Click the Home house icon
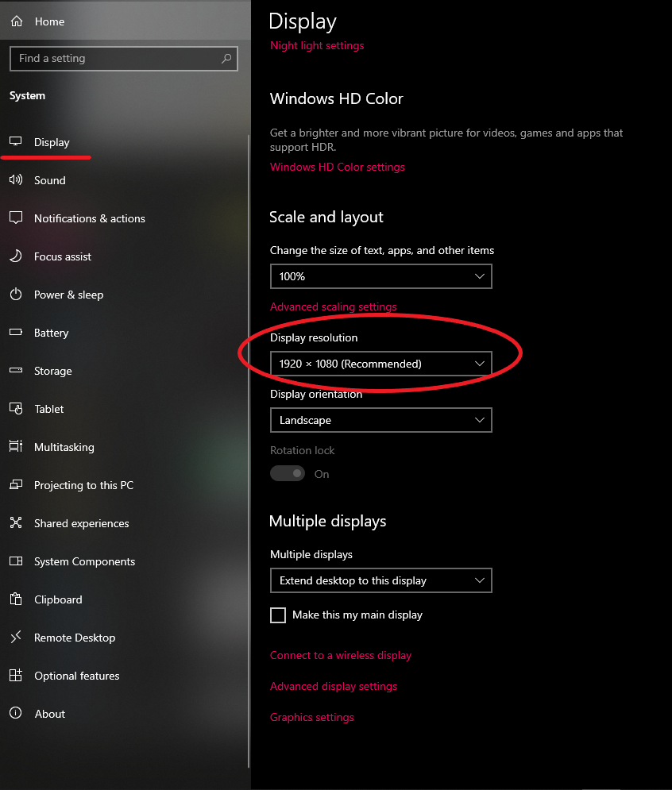 click(17, 21)
